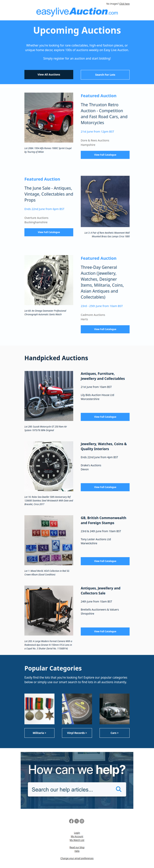The image size is (154, 868).
Task: Open the Read our blog link
Action: (x=77, y=847)
